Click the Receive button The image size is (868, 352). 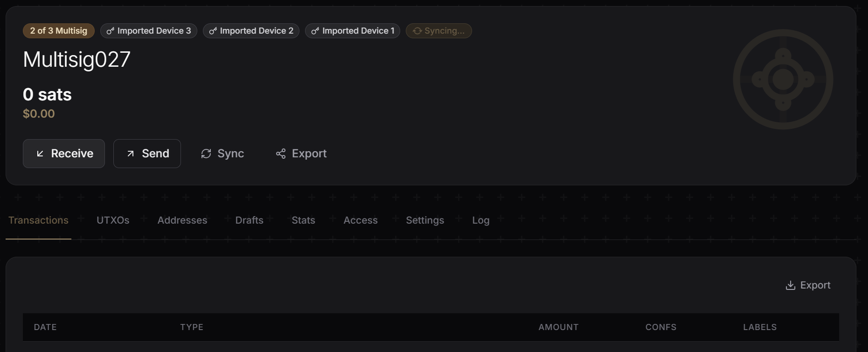64,154
